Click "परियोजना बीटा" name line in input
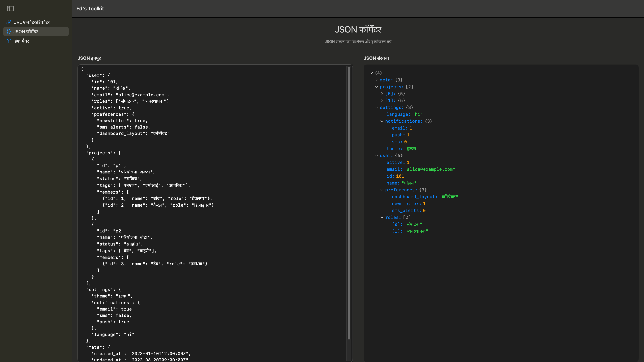Screen dimensions: 644x362 125,237
